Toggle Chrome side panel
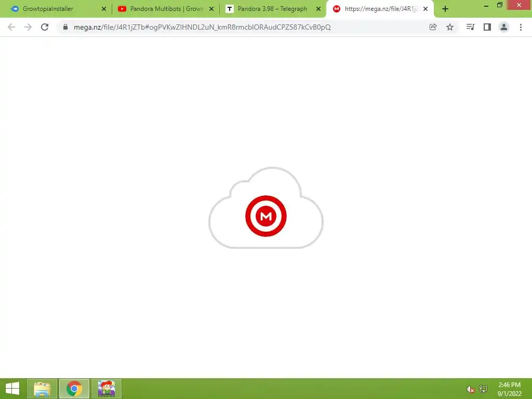Viewport: 532px width, 399px height. coord(487,27)
